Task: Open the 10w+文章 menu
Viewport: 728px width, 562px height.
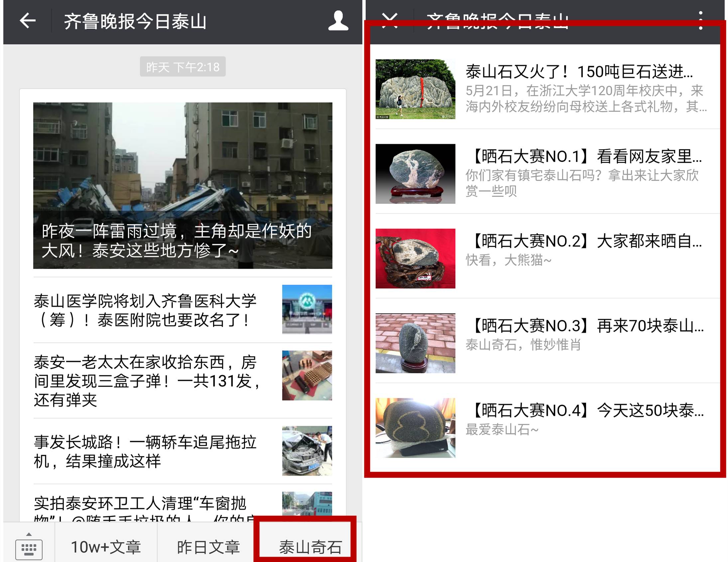Action: pyautogui.click(x=106, y=547)
